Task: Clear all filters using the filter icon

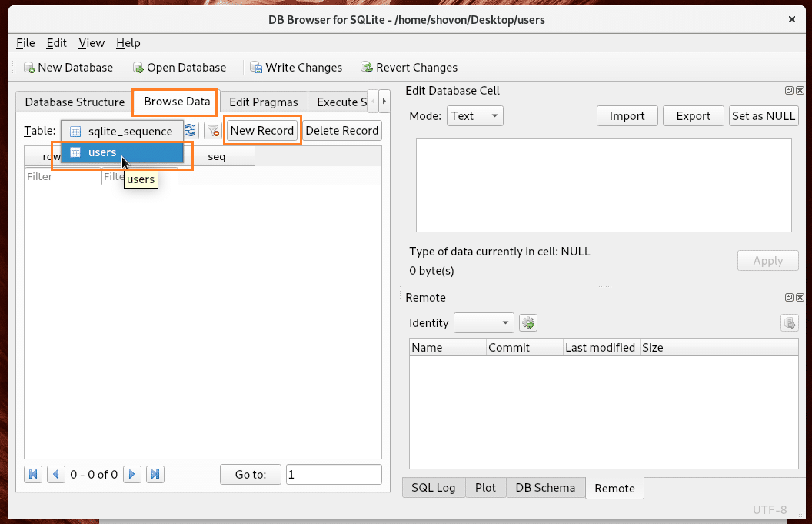Action: point(213,131)
